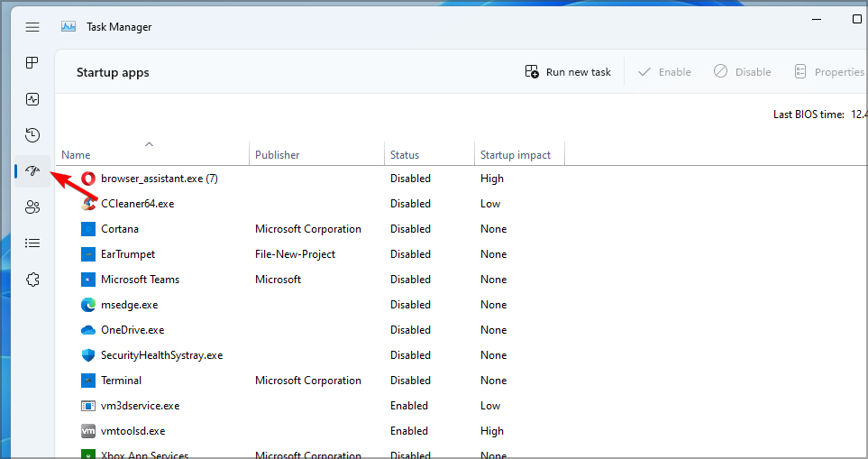Screen dimensions: 868x459
Task: Click Microsoft Corporation publisher of Cortana
Action: pos(307,229)
